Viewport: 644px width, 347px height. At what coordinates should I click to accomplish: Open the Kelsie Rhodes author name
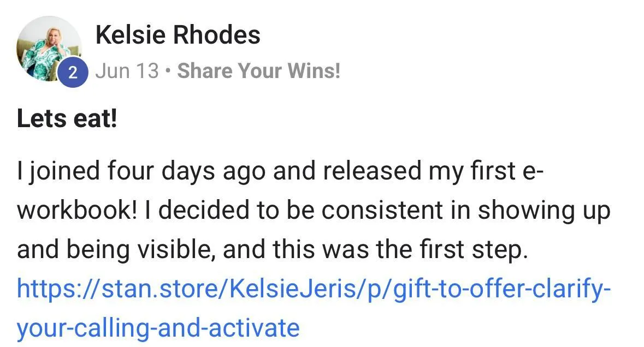(178, 34)
